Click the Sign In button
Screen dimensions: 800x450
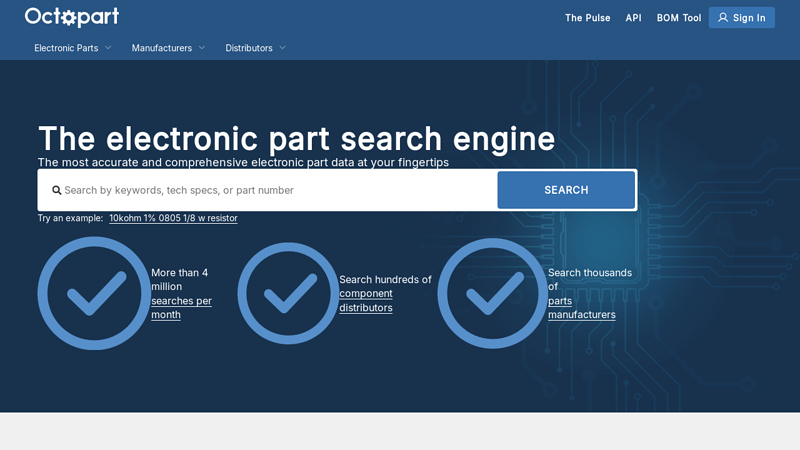[x=741, y=17]
